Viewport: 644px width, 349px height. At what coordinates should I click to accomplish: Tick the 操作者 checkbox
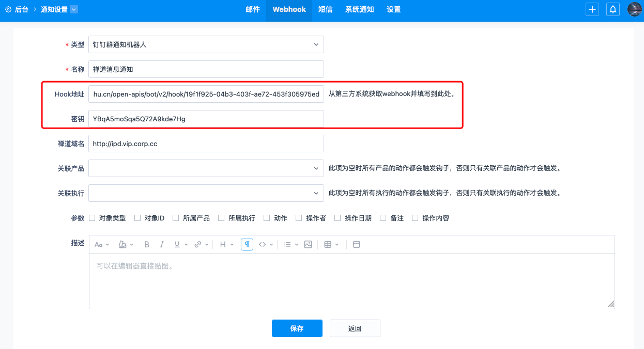click(299, 218)
